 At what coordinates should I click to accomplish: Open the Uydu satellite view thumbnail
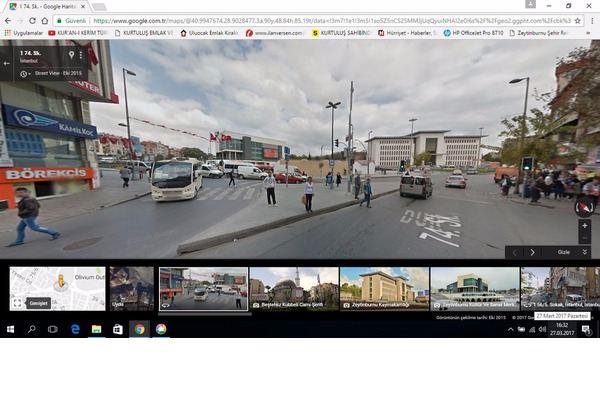pos(132,289)
